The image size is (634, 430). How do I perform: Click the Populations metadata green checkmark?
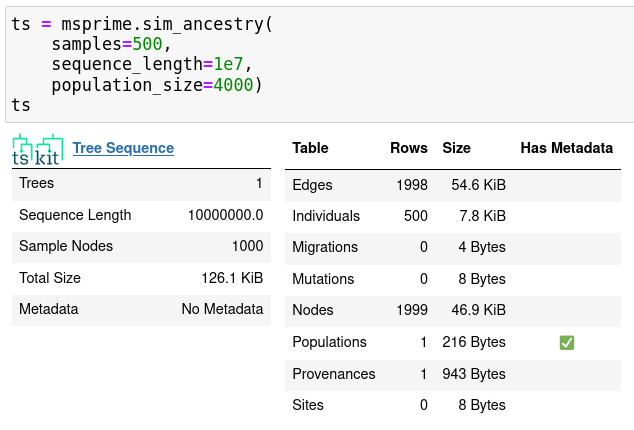(566, 343)
